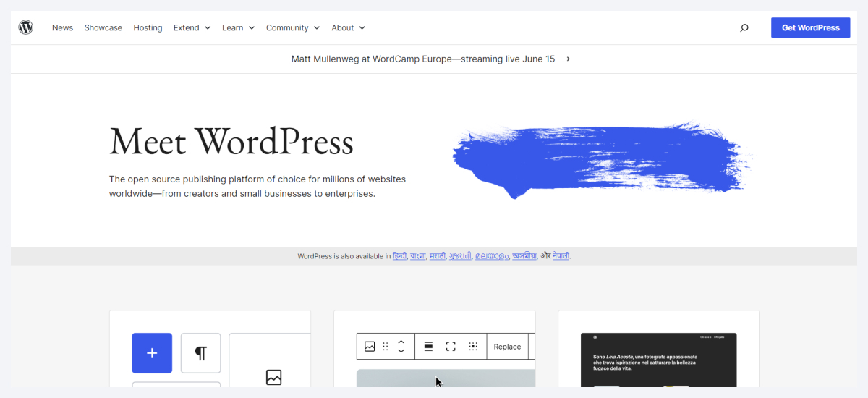The image size is (868, 398).
Task: Select the हिन्दी language link
Action: tap(400, 256)
